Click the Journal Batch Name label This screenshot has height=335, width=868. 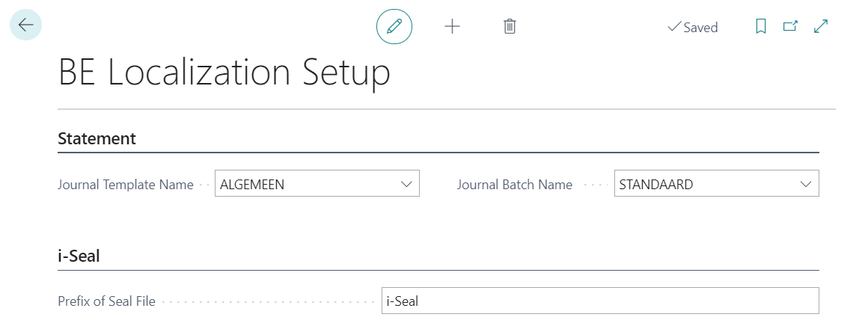pyautogui.click(x=515, y=185)
